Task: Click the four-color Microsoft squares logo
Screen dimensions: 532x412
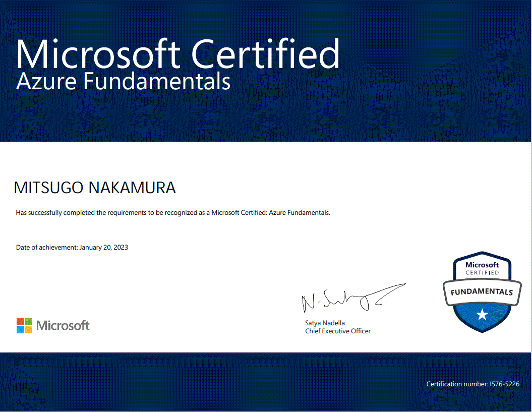Action: coord(24,325)
